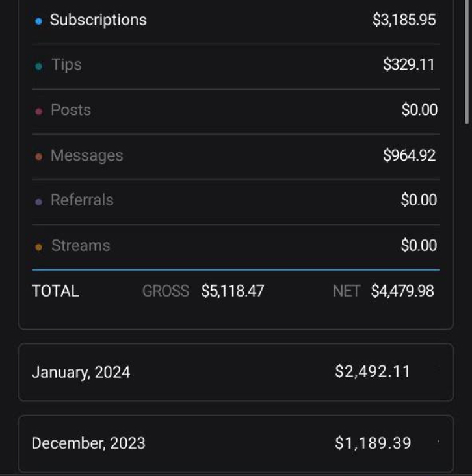Click the orange Messages legend dot
The image size is (472, 476).
coord(38,157)
